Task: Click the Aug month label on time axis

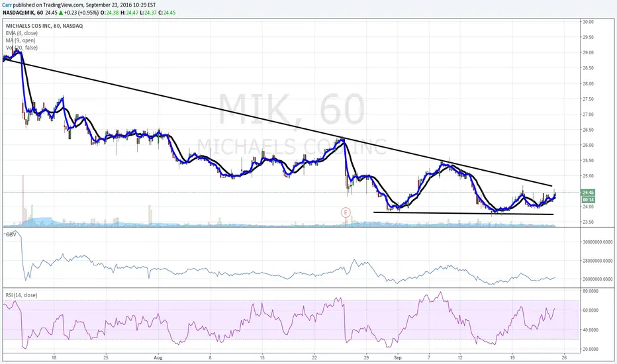Action: point(158,357)
